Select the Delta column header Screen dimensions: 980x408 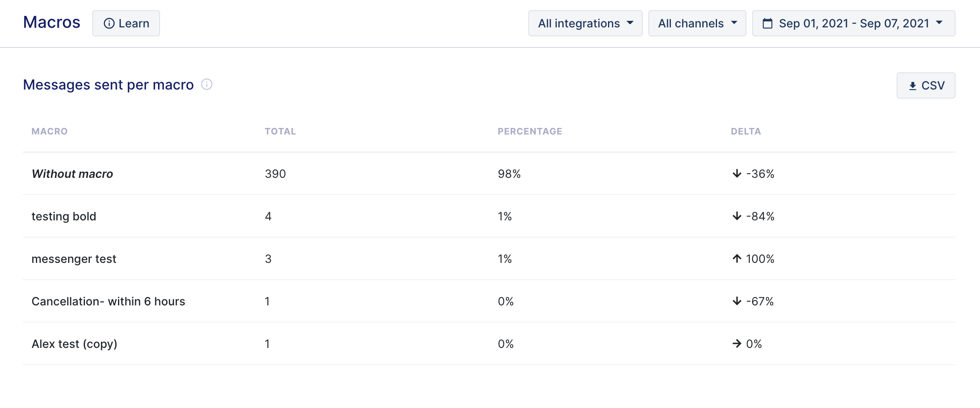pyautogui.click(x=746, y=132)
